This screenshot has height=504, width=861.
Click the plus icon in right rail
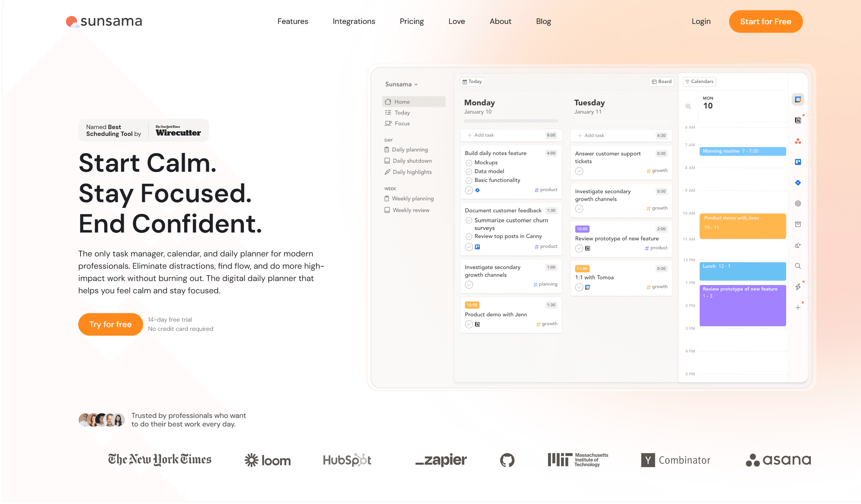[x=798, y=308]
